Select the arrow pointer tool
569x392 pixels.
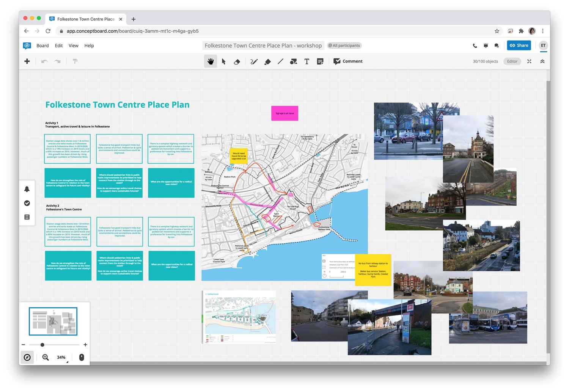tap(224, 61)
